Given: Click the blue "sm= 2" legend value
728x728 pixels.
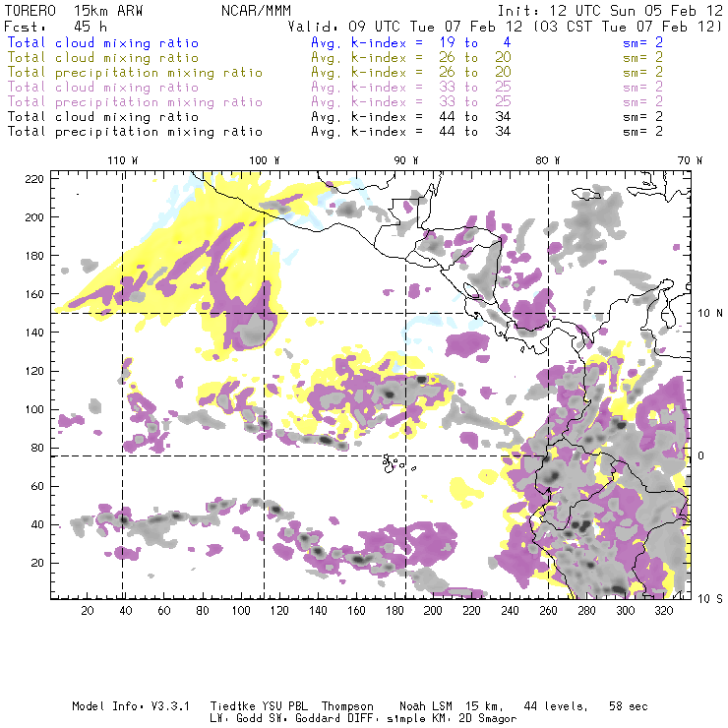Looking at the screenshot, I should tap(642, 43).
